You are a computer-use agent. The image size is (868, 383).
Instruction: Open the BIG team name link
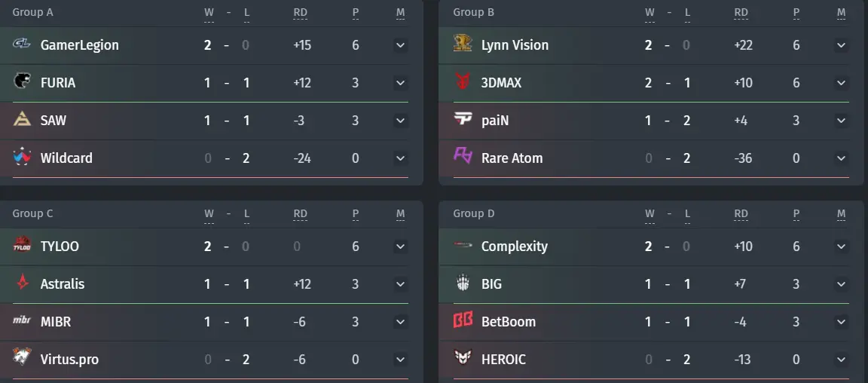pyautogui.click(x=491, y=284)
